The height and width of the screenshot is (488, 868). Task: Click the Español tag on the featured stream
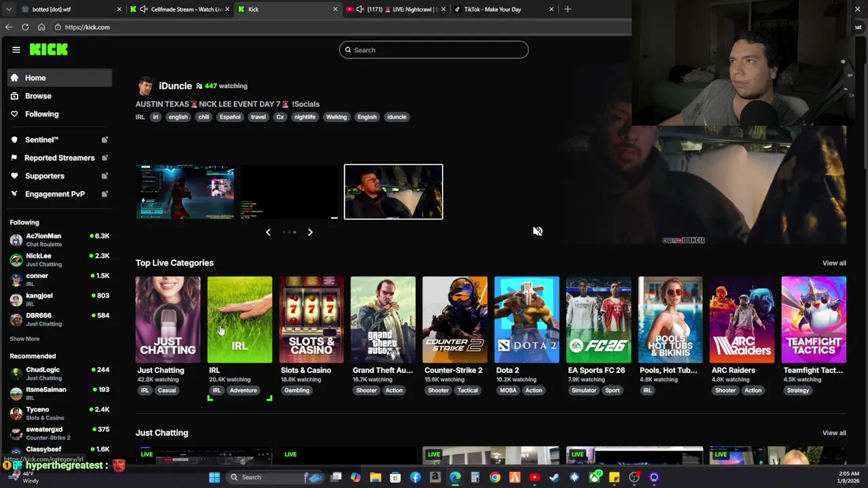[x=230, y=117]
